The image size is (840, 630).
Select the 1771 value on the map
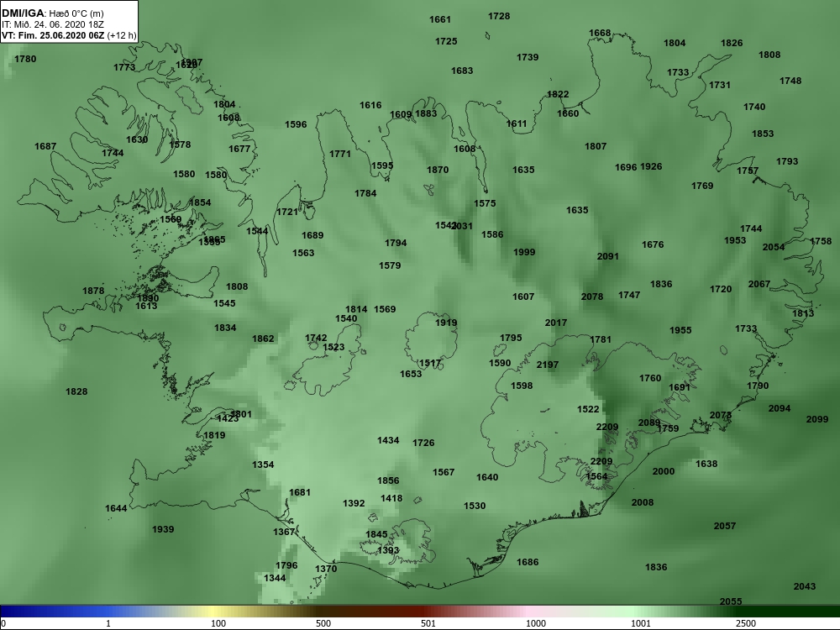point(339,155)
